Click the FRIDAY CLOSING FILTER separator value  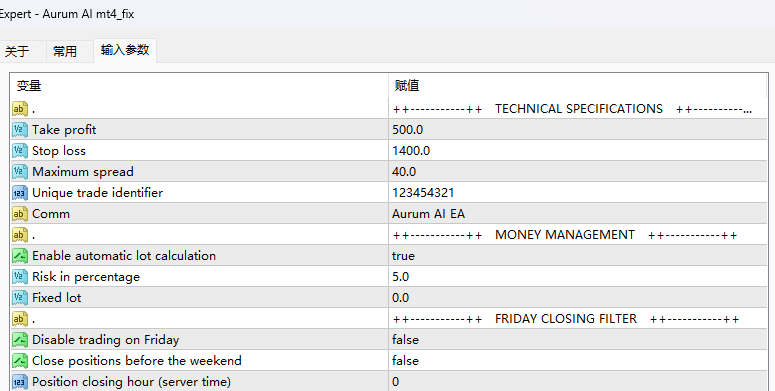click(566, 319)
